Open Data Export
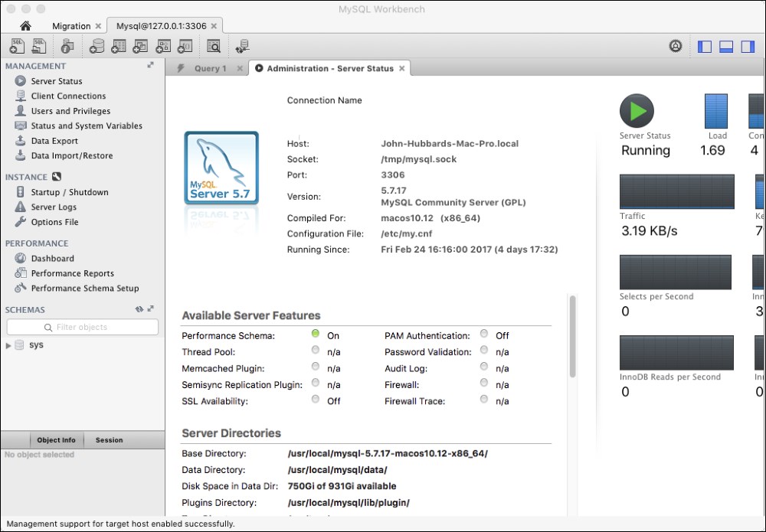The image size is (766, 532). tap(54, 141)
